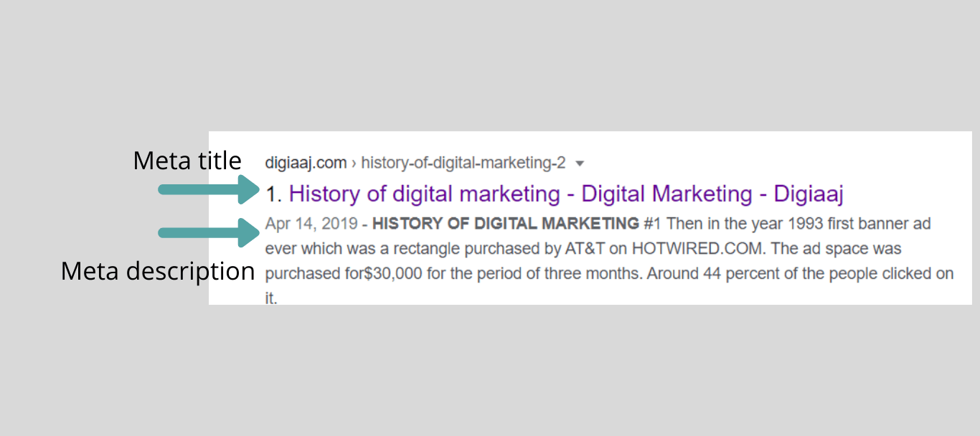Click the final word it. of the snippet
Image resolution: width=980 pixels, height=436 pixels.
click(270, 298)
